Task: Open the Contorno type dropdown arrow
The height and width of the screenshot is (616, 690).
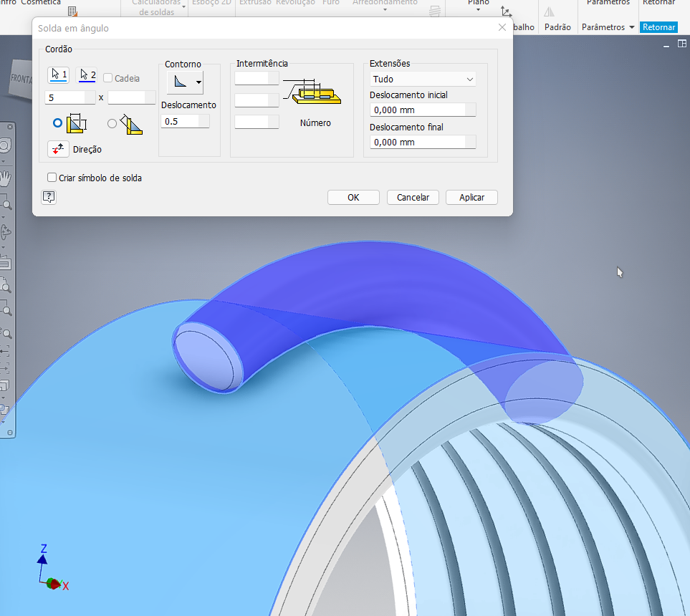Action: (199, 82)
